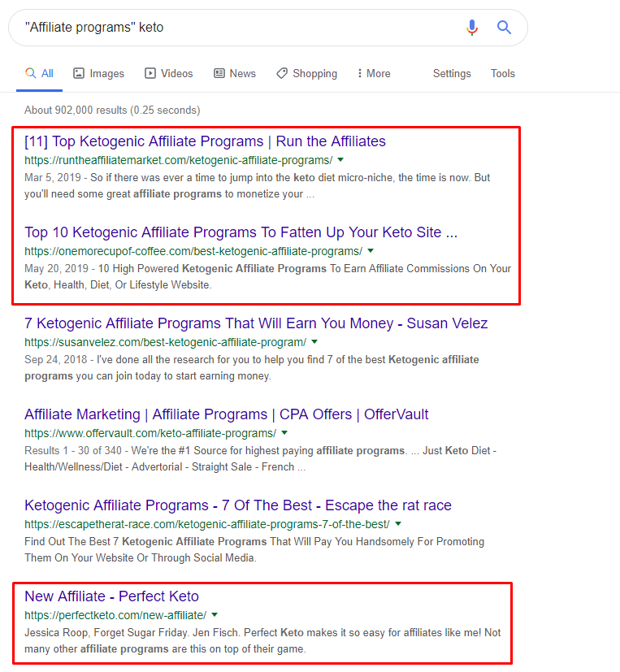Click the snippet dated Sep 24, 2018
This screenshot has height=672, width=620.
pyautogui.click(x=252, y=368)
